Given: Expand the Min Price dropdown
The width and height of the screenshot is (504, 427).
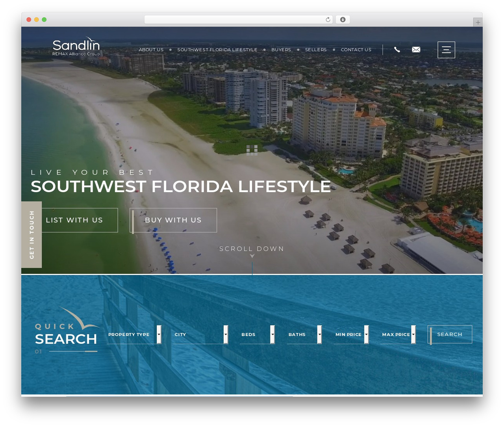Looking at the screenshot, I should pos(351,334).
